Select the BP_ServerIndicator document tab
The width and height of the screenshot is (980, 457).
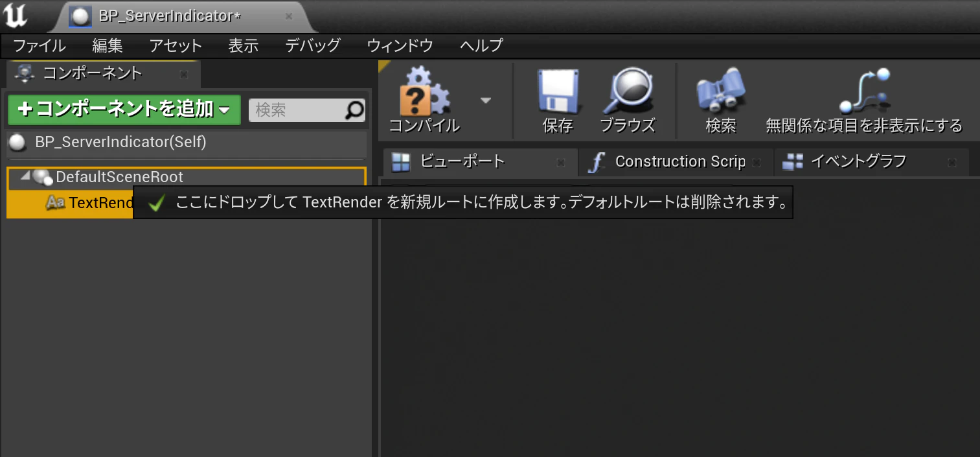(x=184, y=16)
